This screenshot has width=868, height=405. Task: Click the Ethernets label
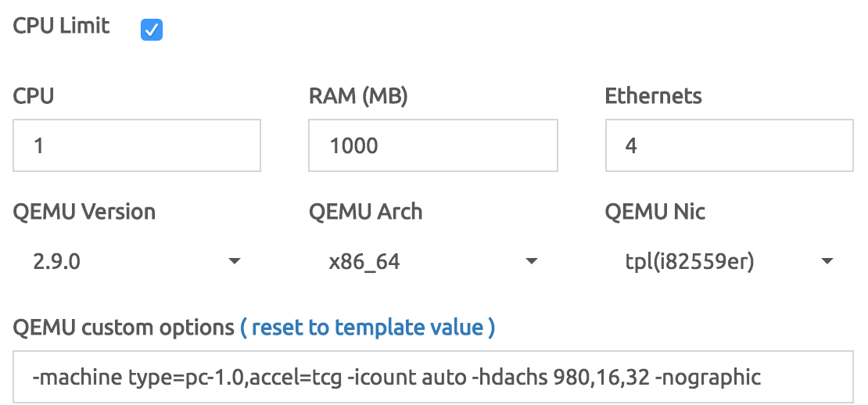(653, 95)
